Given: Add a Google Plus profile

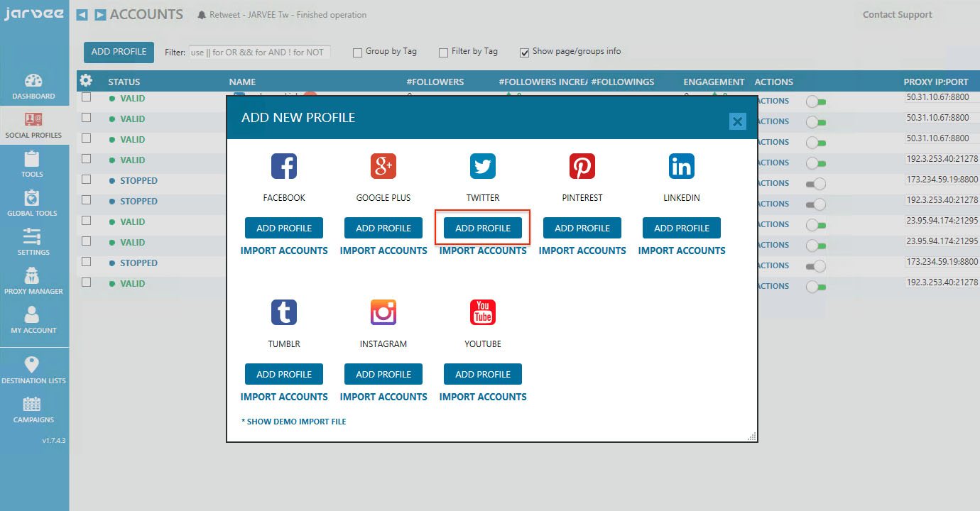Looking at the screenshot, I should point(383,228).
